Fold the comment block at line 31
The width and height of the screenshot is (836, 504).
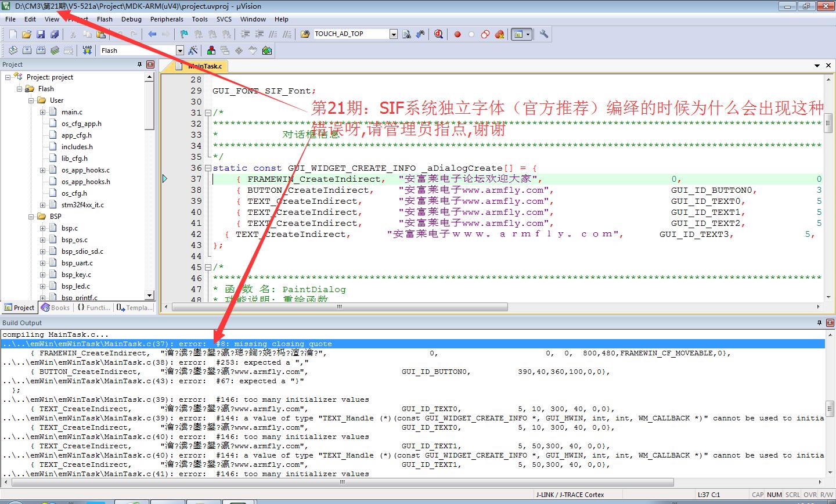(208, 113)
